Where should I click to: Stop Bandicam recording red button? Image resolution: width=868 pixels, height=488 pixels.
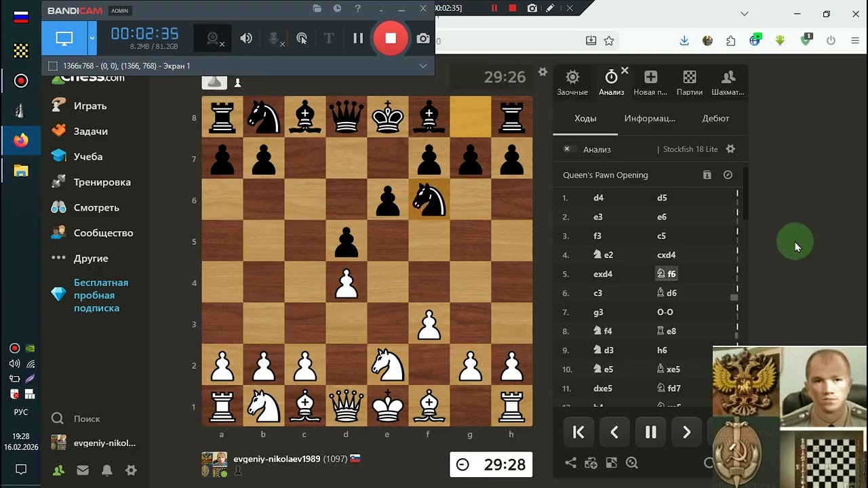pyautogui.click(x=391, y=39)
